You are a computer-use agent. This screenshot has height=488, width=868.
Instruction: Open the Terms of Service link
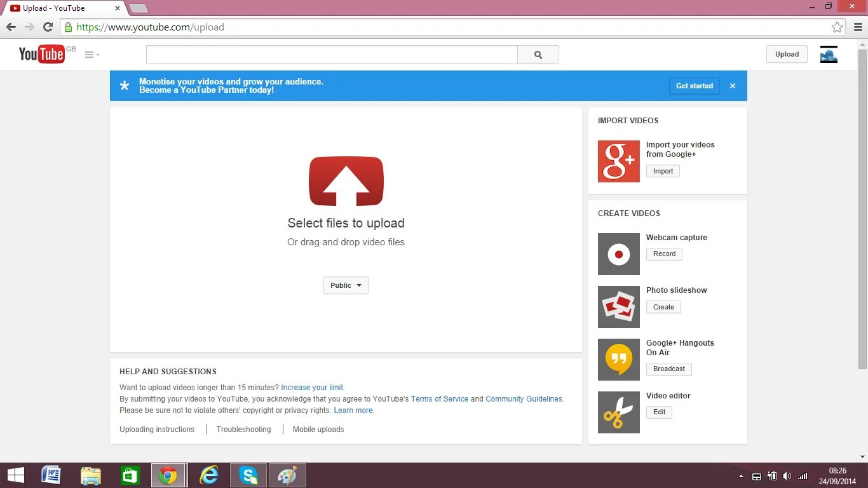pyautogui.click(x=440, y=399)
